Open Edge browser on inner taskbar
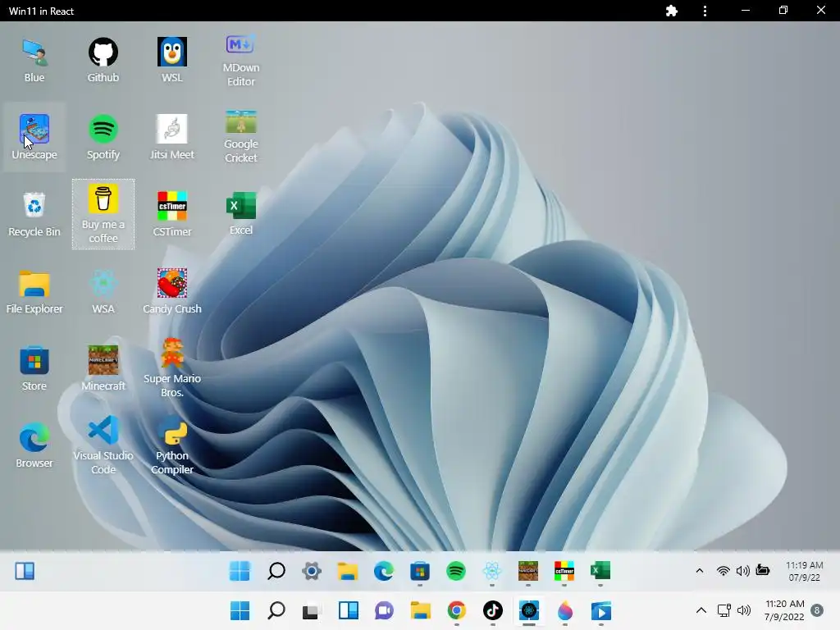Viewport: 840px width, 630px height. coord(384,571)
